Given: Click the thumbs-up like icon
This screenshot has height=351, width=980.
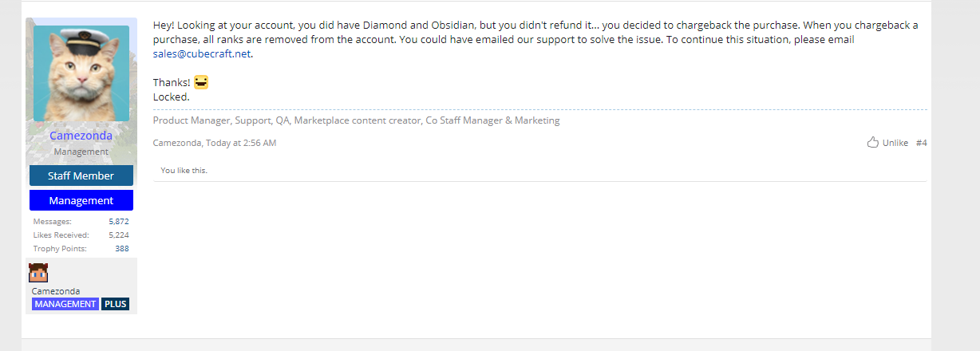Looking at the screenshot, I should (x=873, y=143).
